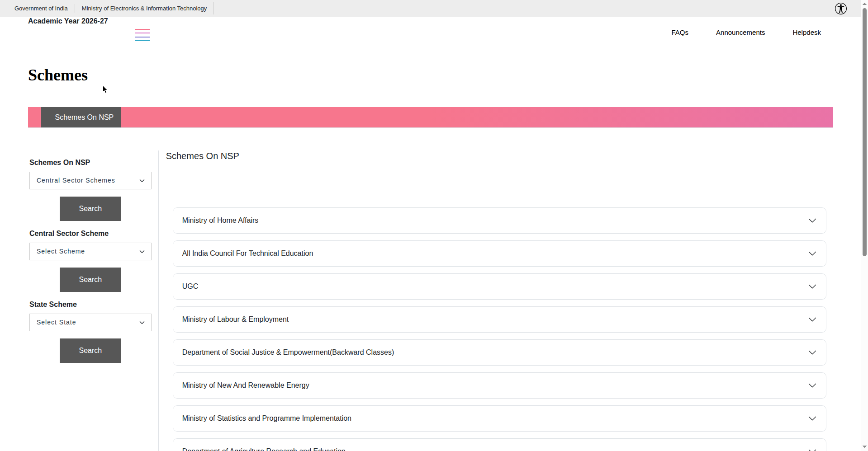Expand the Social Justice & Empowerment chevron

812,352
